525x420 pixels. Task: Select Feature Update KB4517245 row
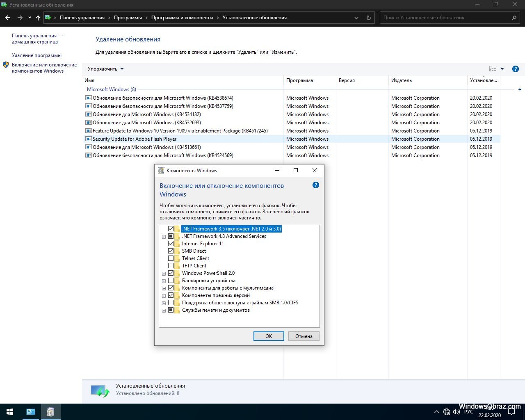[292, 131]
